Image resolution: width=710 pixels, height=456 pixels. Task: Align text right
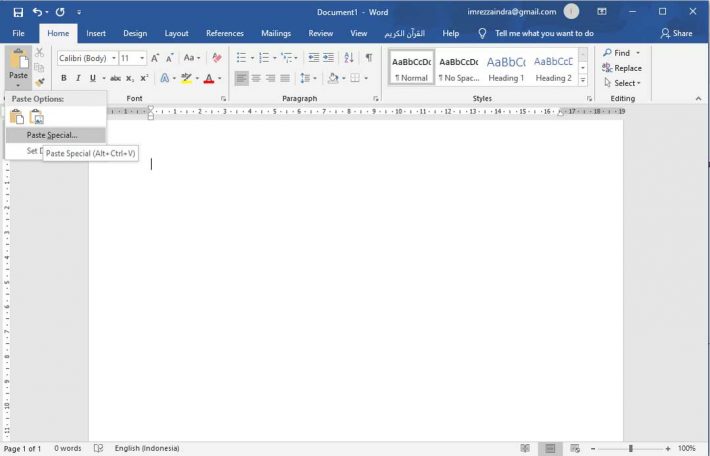(270, 78)
